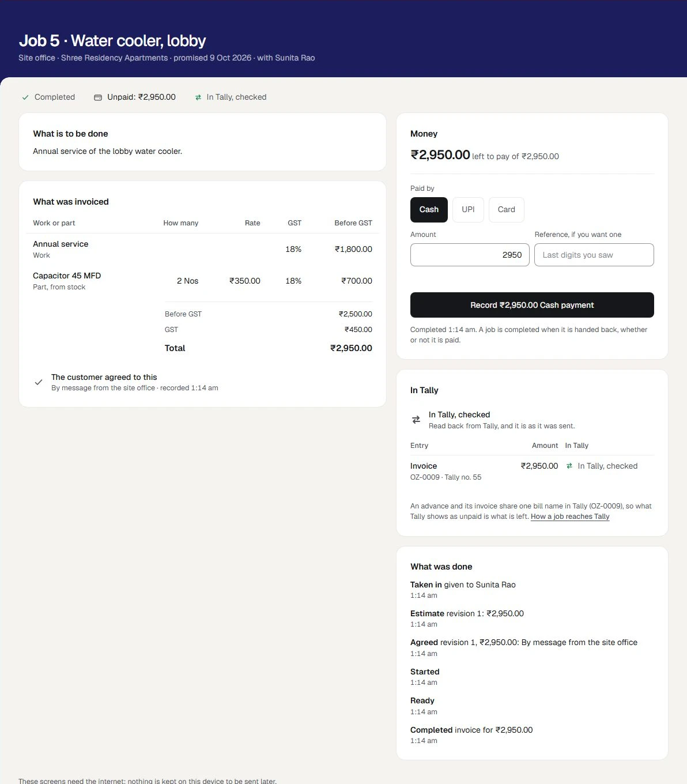
Task: Click 'Unpaid: ₹2,950.00' status text
Action: pyautogui.click(x=141, y=97)
